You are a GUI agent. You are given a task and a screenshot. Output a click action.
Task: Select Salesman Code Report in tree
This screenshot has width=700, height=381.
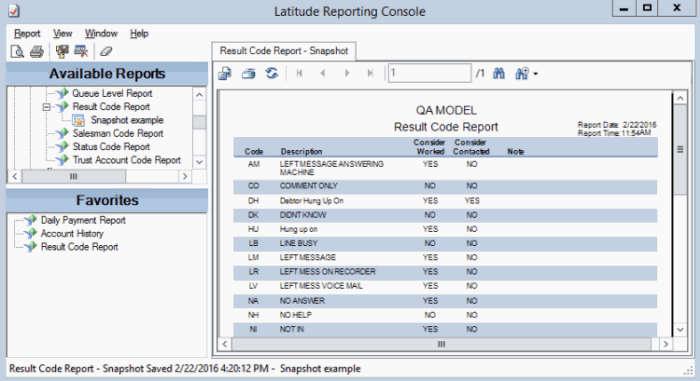coord(118,134)
